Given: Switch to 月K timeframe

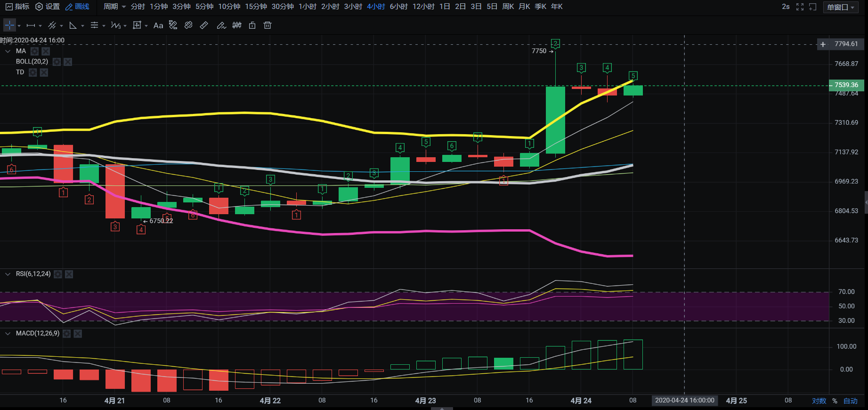Looking at the screenshot, I should tap(524, 7).
